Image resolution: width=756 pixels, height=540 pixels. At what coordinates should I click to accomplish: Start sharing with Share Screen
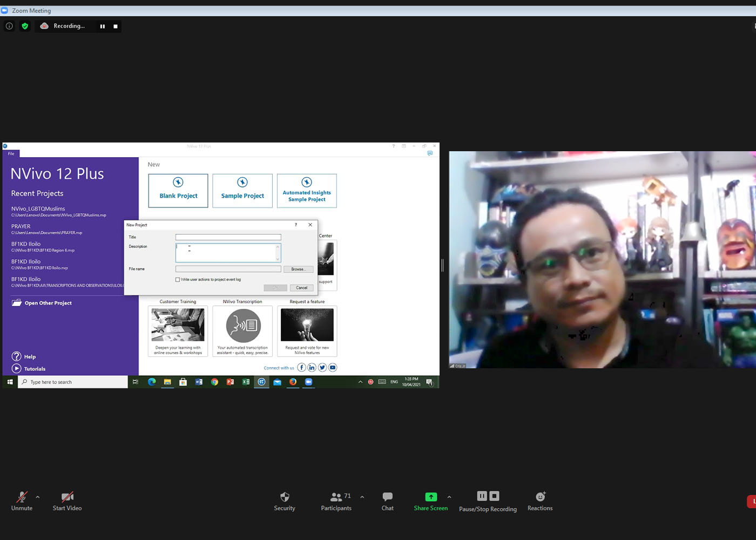(x=431, y=501)
